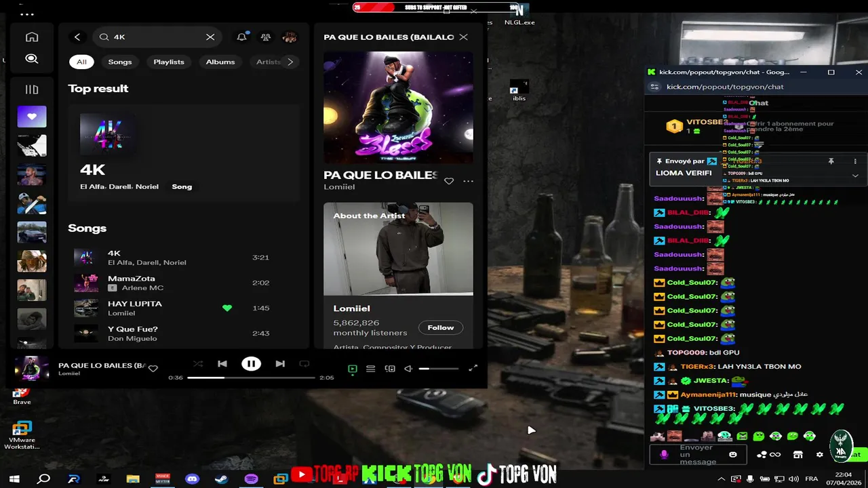Open Spotify full-screen view
868x488 pixels.
click(473, 369)
